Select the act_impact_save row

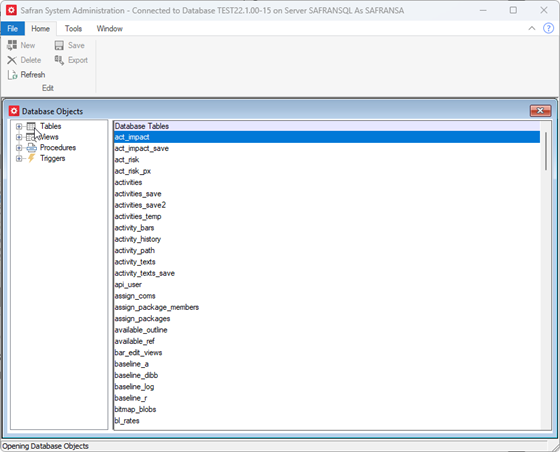tap(326, 149)
